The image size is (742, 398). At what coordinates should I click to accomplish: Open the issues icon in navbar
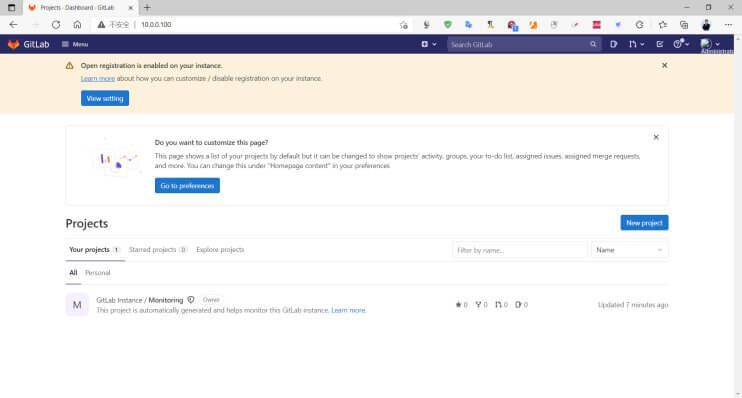point(614,44)
